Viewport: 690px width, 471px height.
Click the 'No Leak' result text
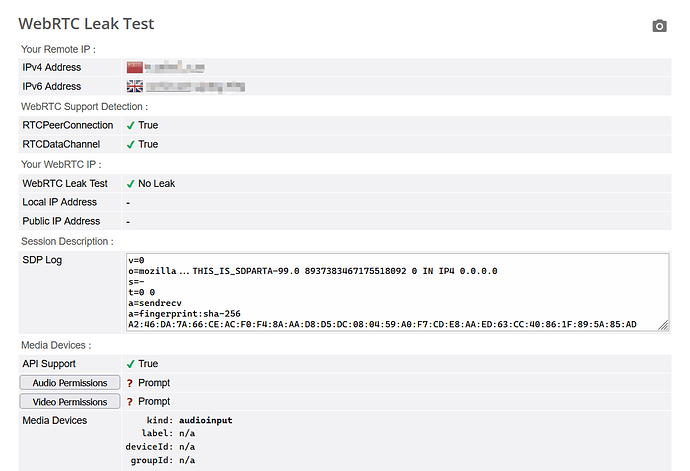pyautogui.click(x=157, y=183)
